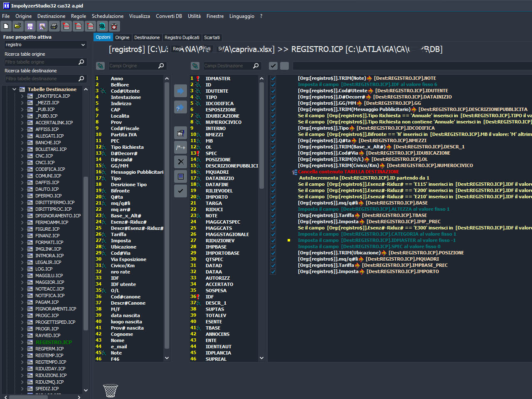
Task: Click search magnifier in Filtro tabelle origine
Action: tap(81, 62)
